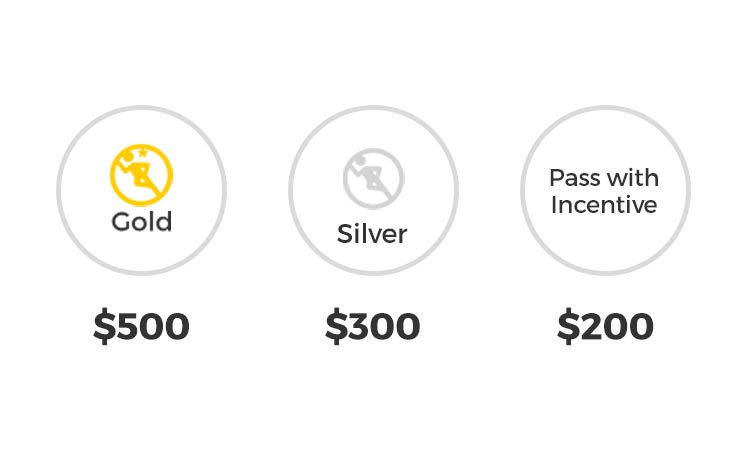Click the word Incentive in the third circle
Screen dimensions: 750x450
[x=604, y=205]
